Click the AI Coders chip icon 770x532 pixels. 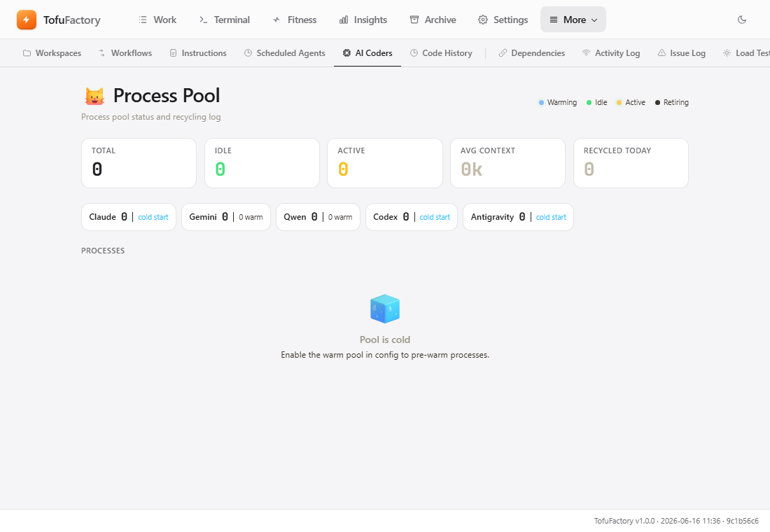pyautogui.click(x=346, y=53)
